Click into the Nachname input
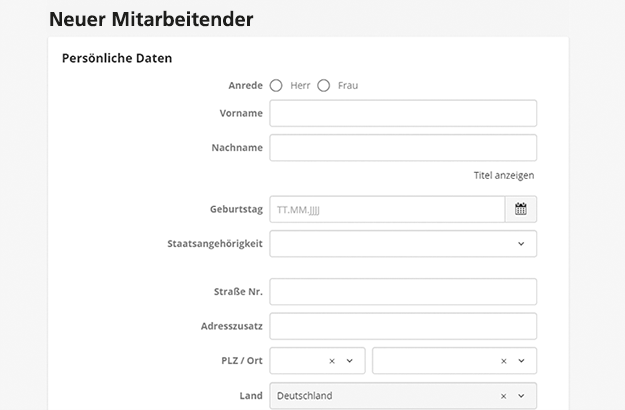 click(x=403, y=148)
